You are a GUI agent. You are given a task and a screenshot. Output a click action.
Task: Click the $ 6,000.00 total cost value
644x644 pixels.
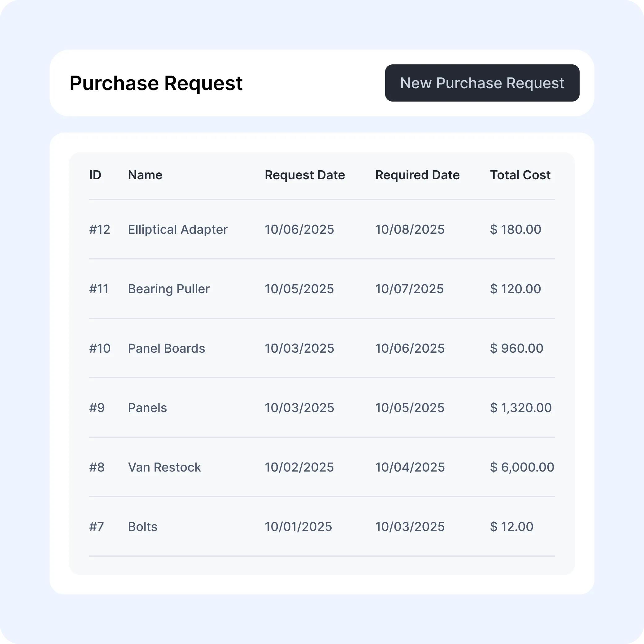(x=521, y=467)
